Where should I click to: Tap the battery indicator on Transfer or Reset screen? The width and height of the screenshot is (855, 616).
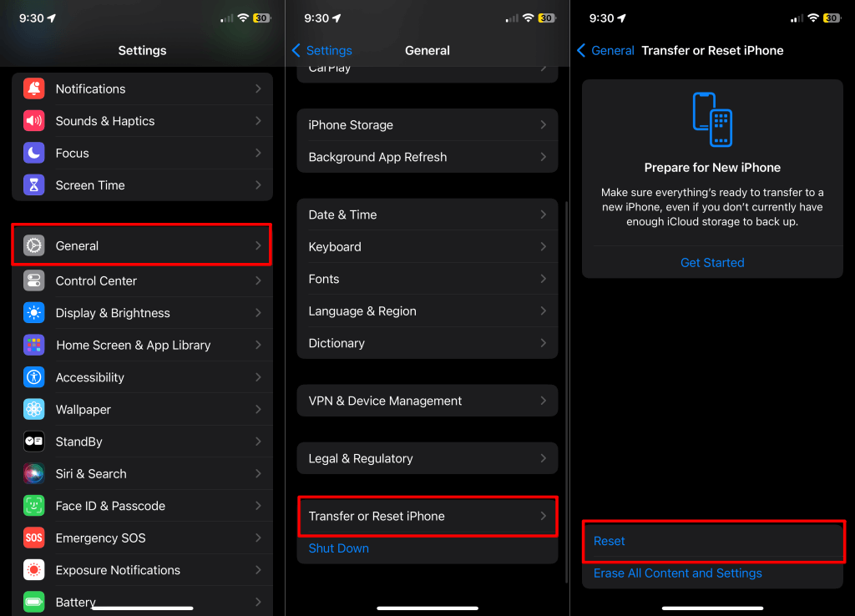click(832, 18)
